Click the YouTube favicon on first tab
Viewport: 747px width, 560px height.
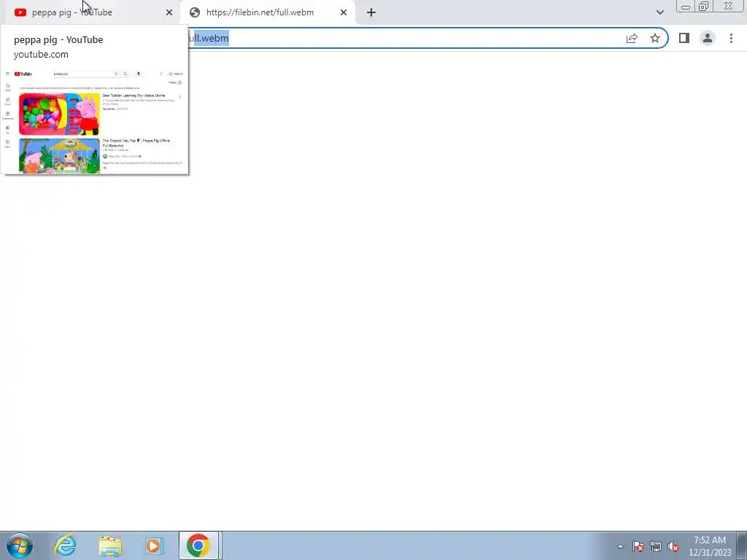[x=20, y=12]
